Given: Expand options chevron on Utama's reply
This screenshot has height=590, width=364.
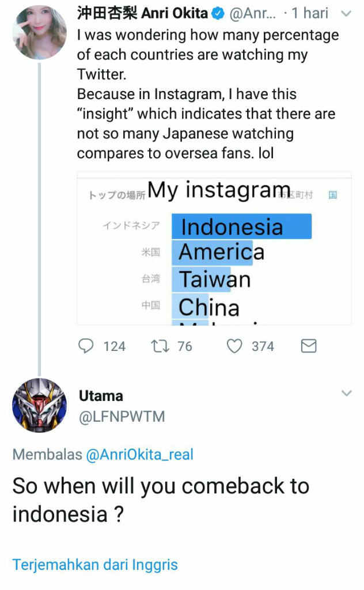Looking at the screenshot, I should click(346, 394).
